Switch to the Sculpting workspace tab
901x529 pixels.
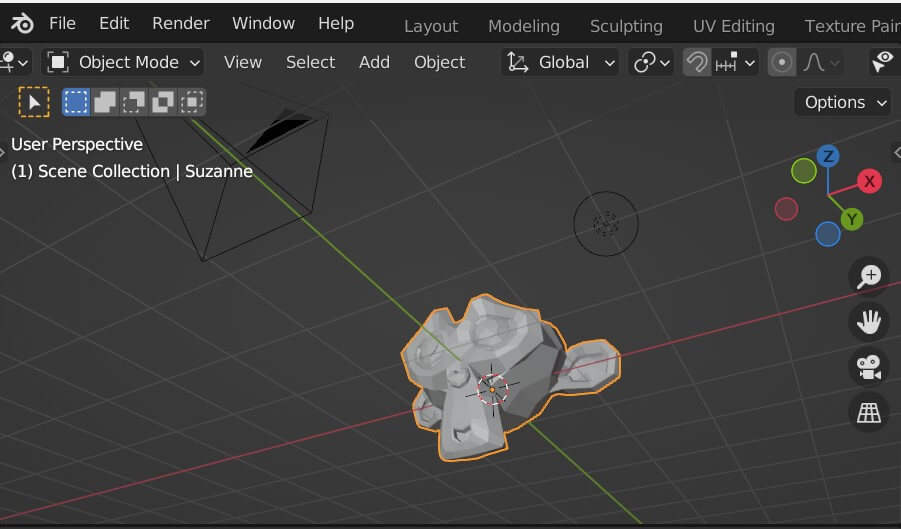(626, 26)
